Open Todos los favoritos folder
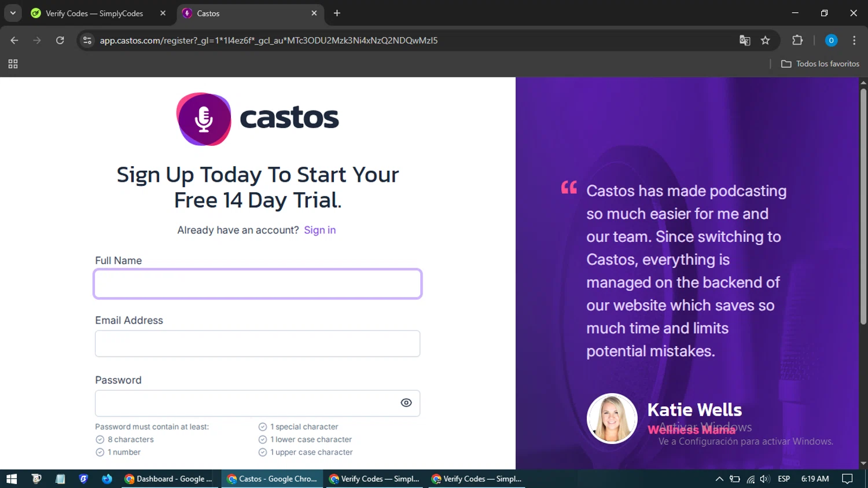 [x=820, y=64]
